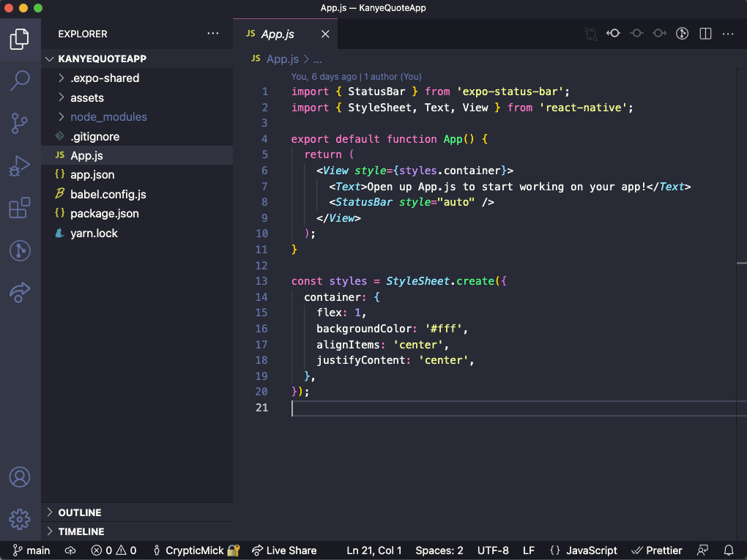747x560 pixels.
Task: Open the Explorer view in activity bar
Action: (x=20, y=39)
